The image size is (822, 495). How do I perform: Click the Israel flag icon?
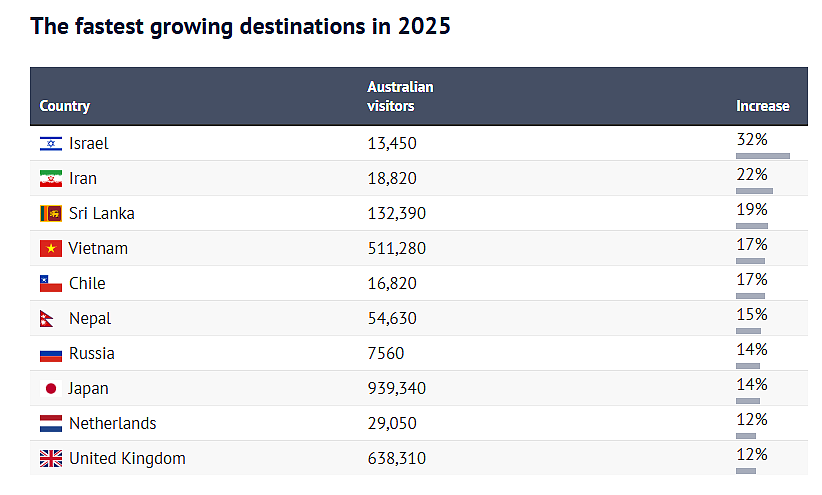click(x=50, y=144)
